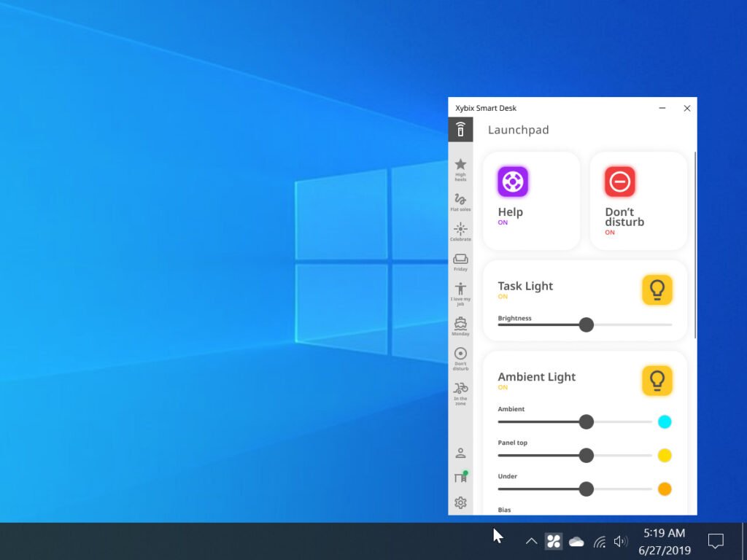The image size is (747, 560).
Task: Open Action Center from the taskbar
Action: point(716,541)
